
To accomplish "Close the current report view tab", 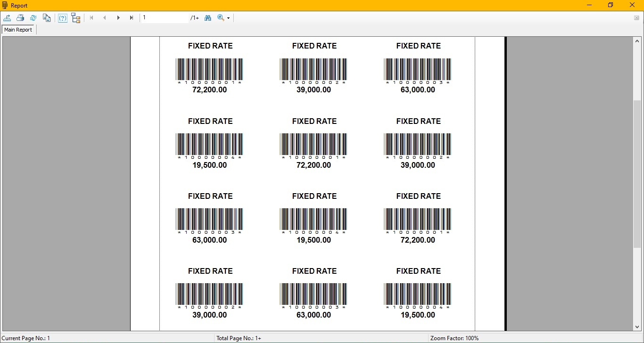I will 636,18.
